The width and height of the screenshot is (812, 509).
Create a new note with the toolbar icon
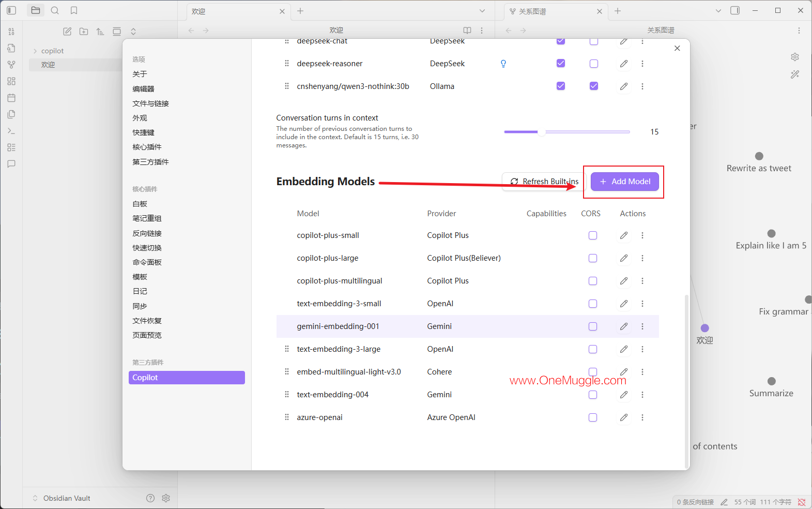point(67,32)
